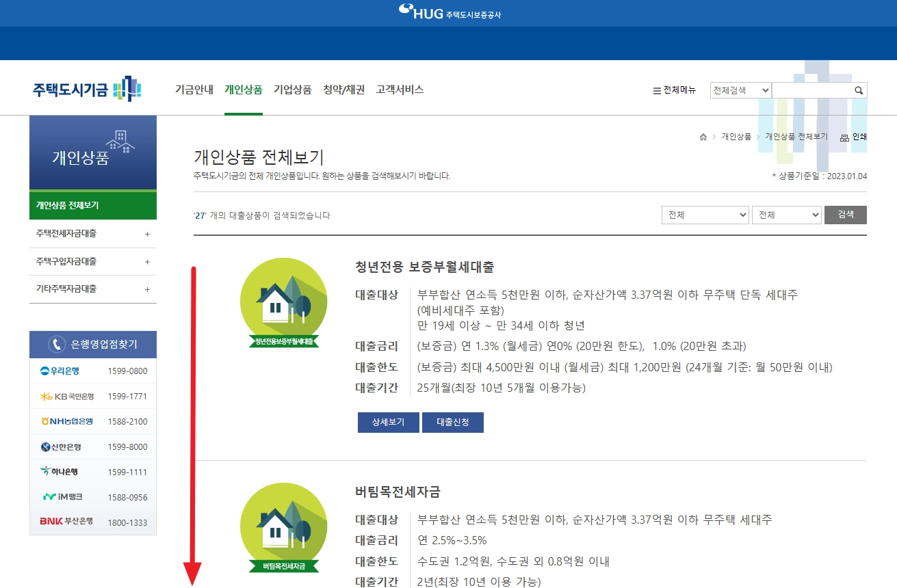This screenshot has height=588, width=897.
Task: Open the first 전체 filter dropdown
Action: pos(705,214)
